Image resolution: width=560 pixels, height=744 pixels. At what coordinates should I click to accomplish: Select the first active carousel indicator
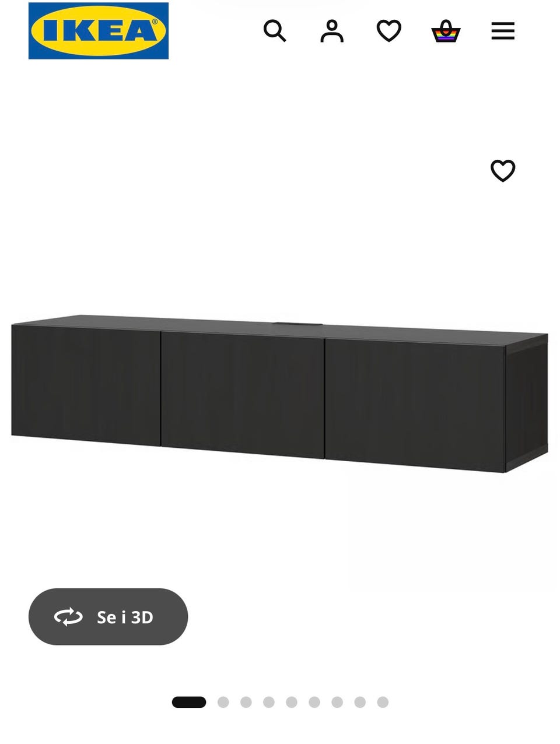pos(189,702)
